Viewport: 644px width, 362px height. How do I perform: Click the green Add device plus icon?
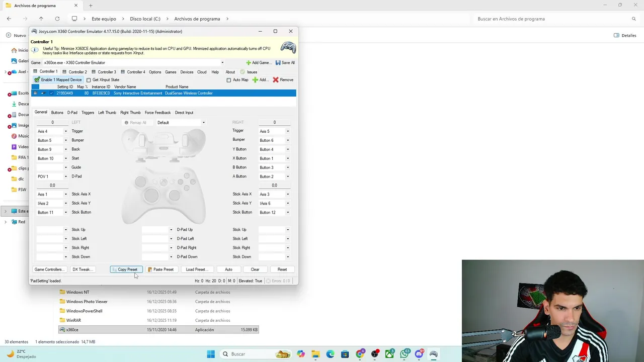click(x=255, y=80)
